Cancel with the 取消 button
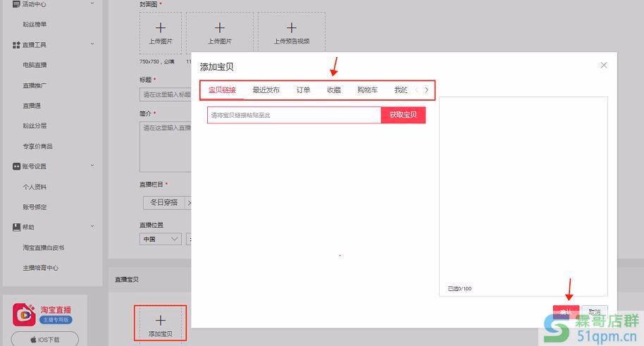This screenshot has width=644, height=346. pos(594,312)
